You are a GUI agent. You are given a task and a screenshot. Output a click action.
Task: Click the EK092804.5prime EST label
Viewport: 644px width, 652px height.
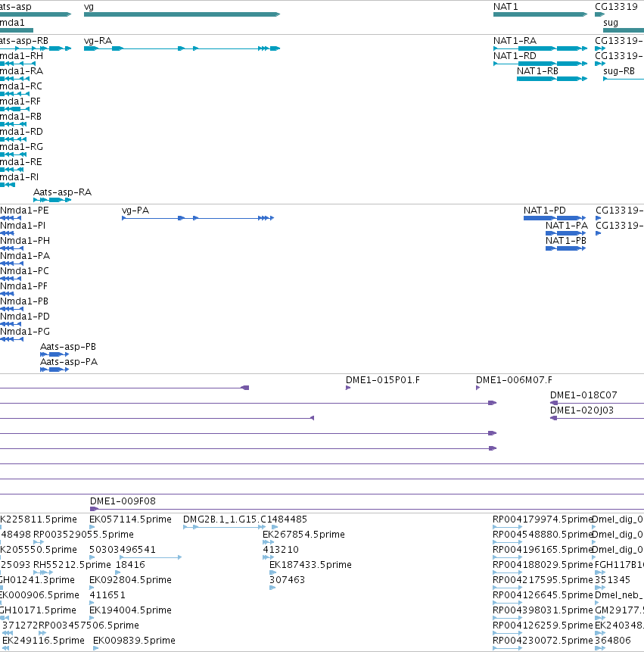[x=130, y=579]
